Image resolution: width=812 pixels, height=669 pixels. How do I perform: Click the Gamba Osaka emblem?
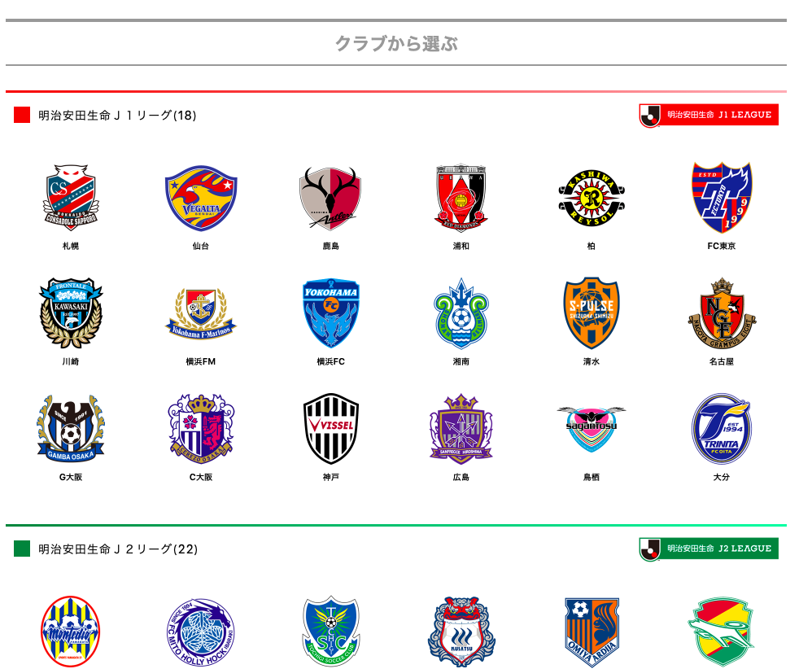pyautogui.click(x=71, y=428)
